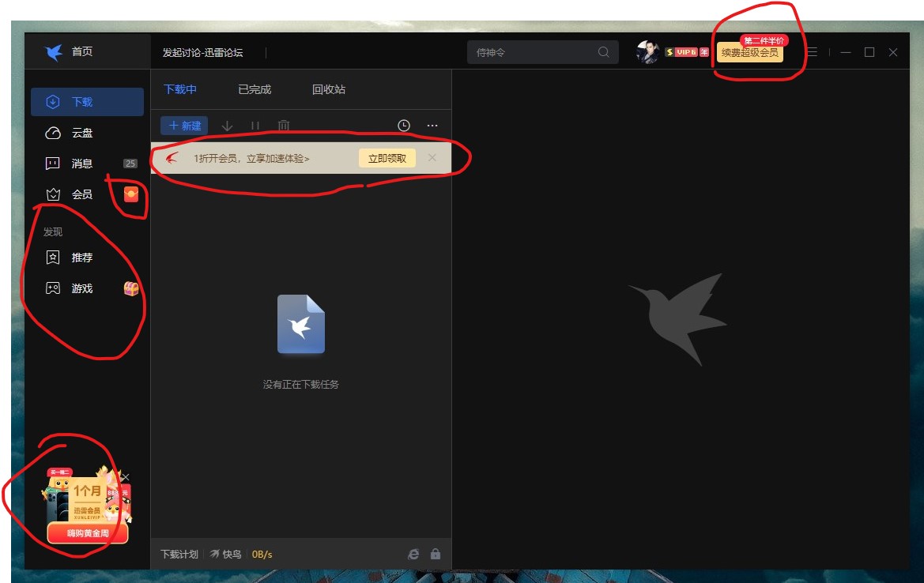Click the 新建 new task button
This screenshot has height=583, width=924.
coord(184,126)
